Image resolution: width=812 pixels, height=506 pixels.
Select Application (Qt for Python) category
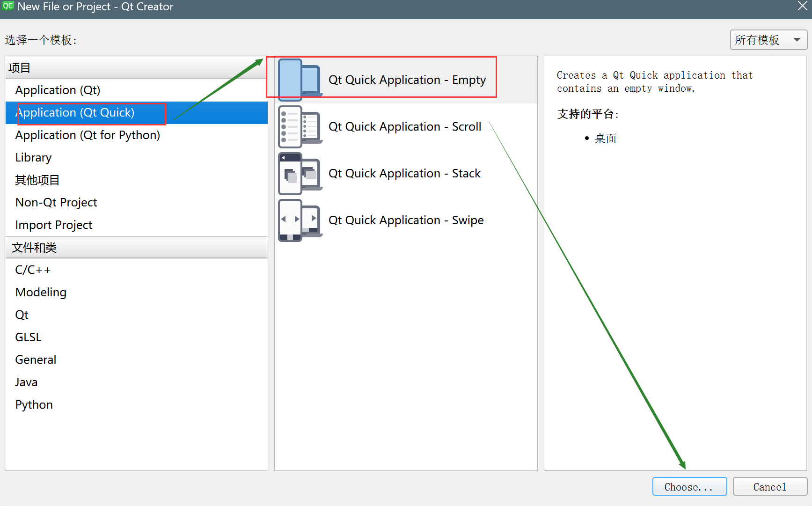click(x=136, y=135)
